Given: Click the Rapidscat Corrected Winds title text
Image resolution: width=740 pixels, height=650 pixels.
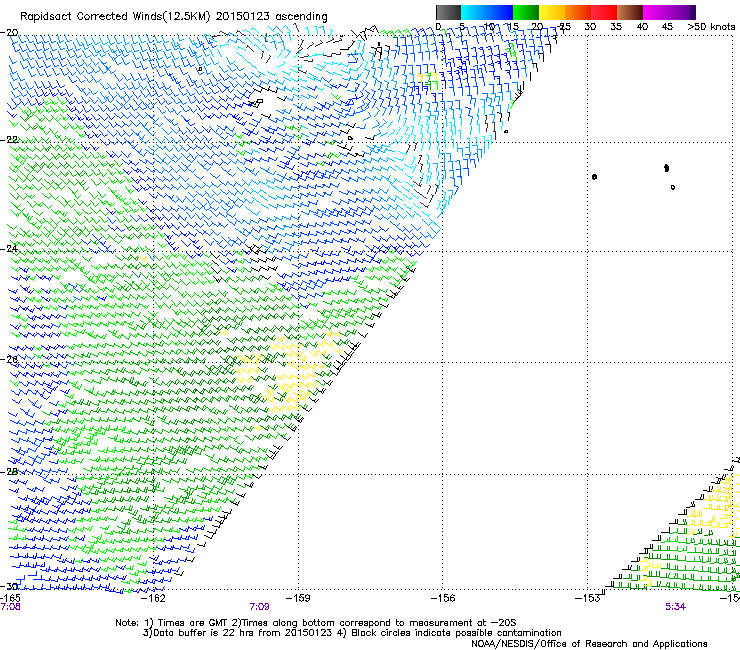Looking at the screenshot, I should coord(174,17).
